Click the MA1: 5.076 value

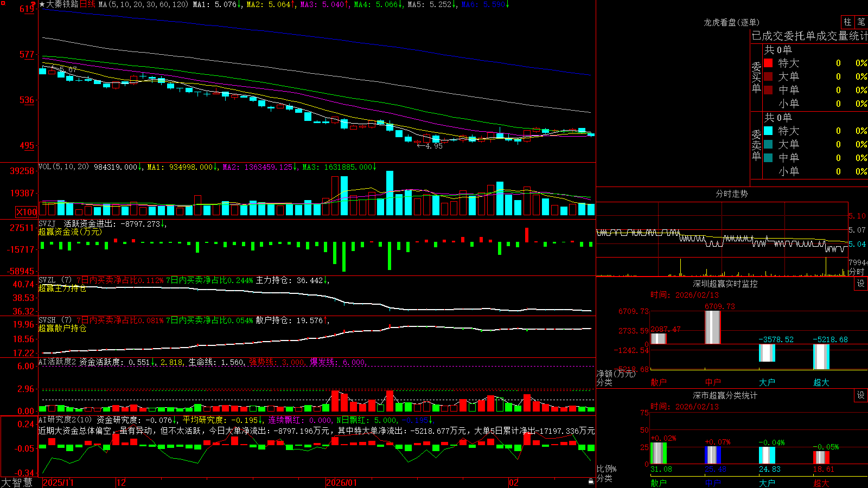tap(217, 4)
